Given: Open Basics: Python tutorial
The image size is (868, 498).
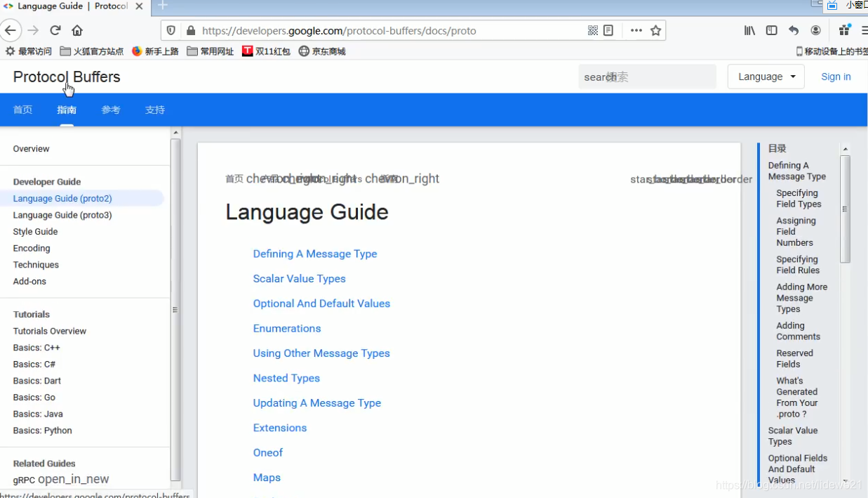Looking at the screenshot, I should 43,431.
